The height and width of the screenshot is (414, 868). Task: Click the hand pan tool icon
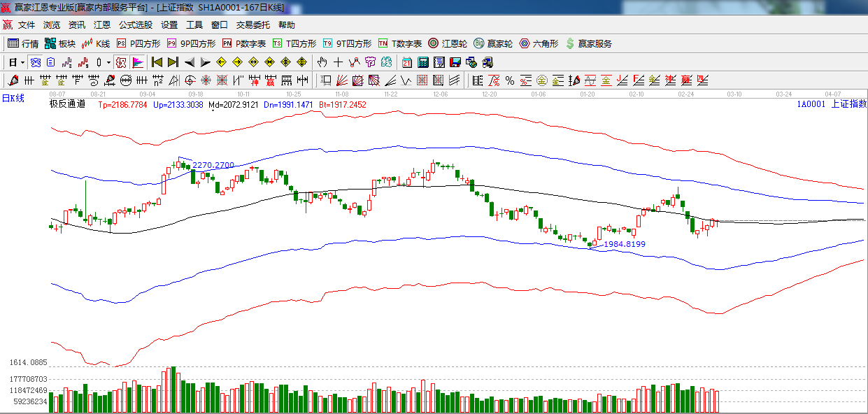pyautogui.click(x=322, y=62)
